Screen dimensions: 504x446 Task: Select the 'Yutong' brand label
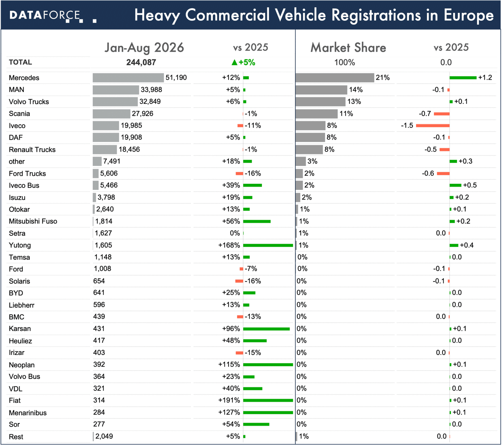tap(20, 245)
